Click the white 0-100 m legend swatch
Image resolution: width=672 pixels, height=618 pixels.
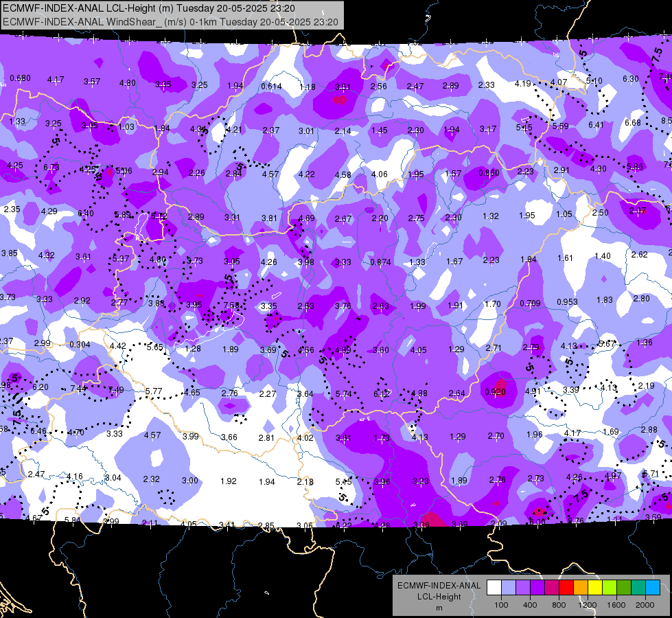tap(494, 587)
